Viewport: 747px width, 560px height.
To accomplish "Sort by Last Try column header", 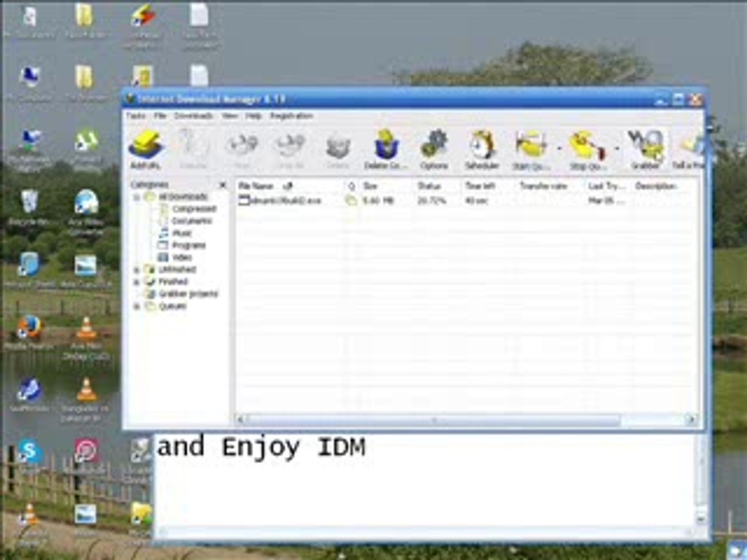I will click(608, 186).
